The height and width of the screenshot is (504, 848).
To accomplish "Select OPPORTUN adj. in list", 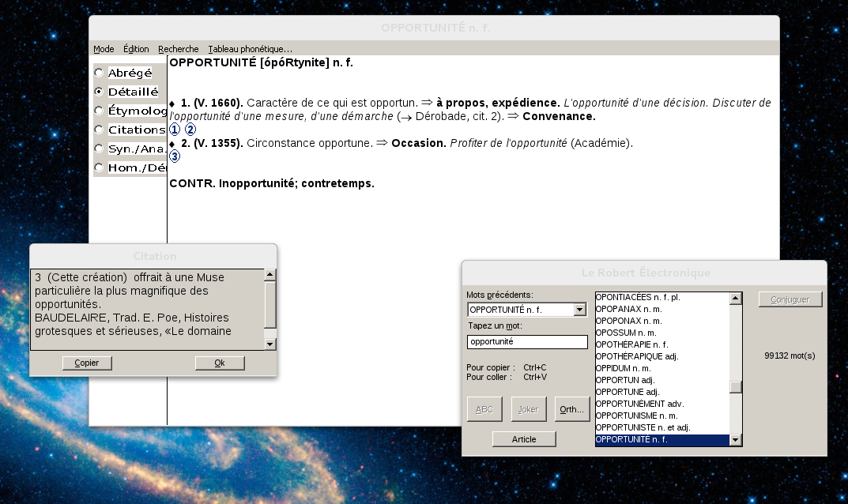I will (x=662, y=381).
